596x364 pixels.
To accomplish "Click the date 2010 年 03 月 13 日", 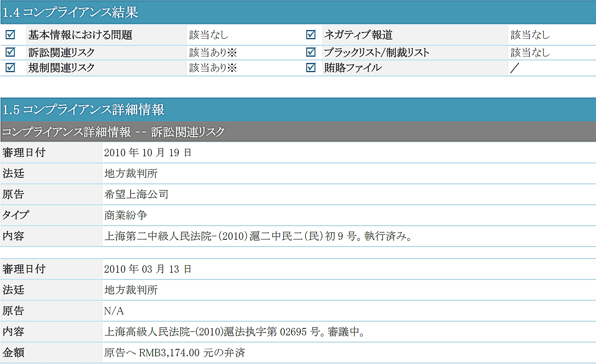I will click(148, 269).
